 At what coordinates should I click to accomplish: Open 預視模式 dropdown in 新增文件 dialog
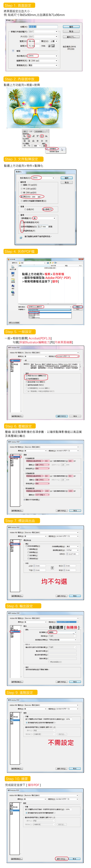point(43,65)
